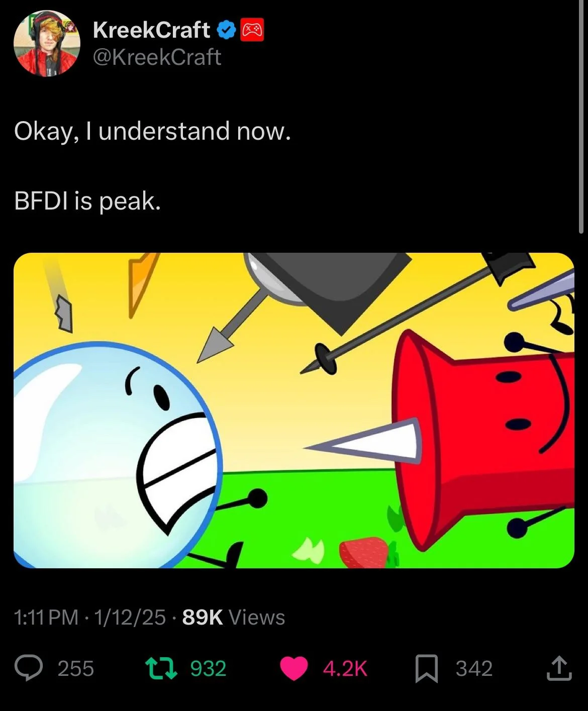Image resolution: width=588 pixels, height=711 pixels.
Task: Select the "BFDI is peak." tweet text
Action: (87, 201)
